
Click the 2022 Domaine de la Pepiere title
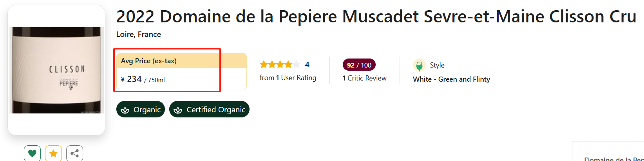(376, 17)
